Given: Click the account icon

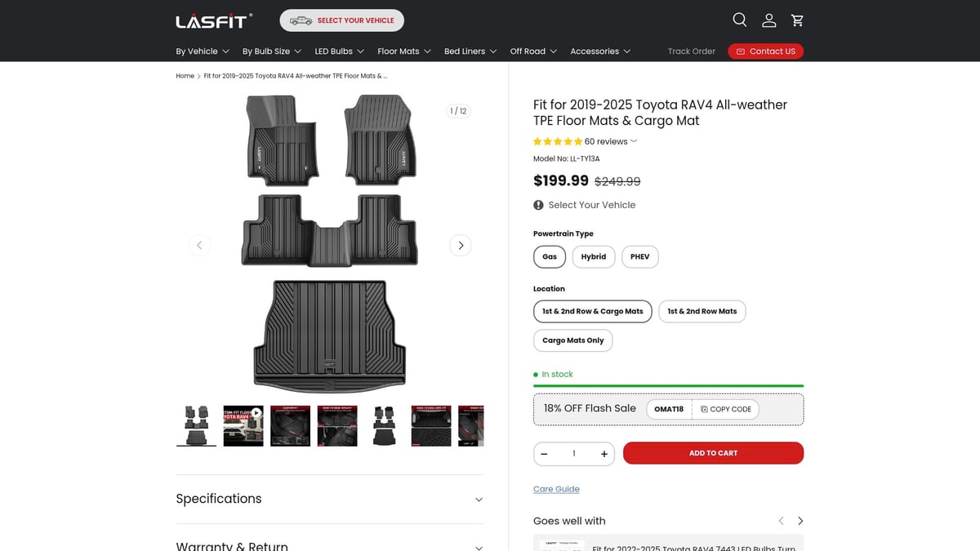Looking at the screenshot, I should click(768, 20).
